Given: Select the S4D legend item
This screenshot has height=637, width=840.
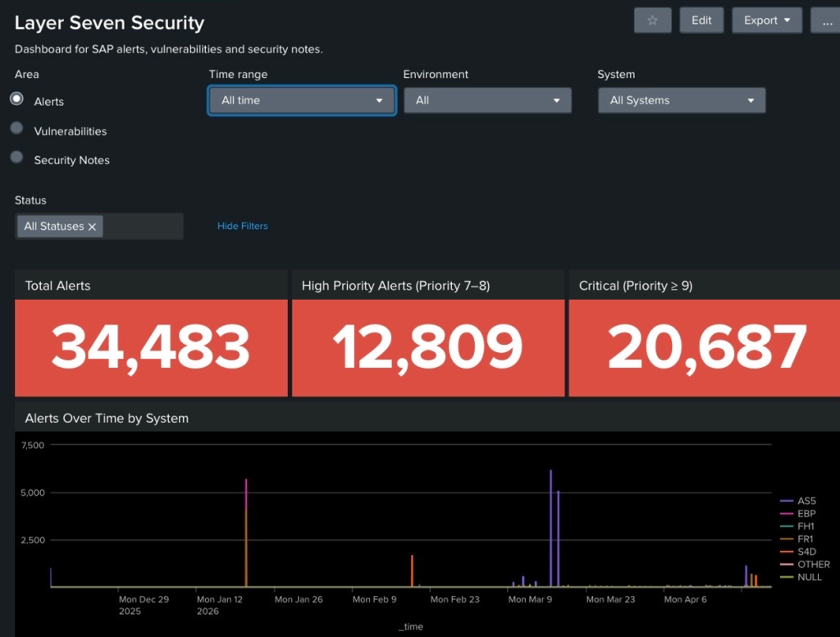Looking at the screenshot, I should click(806, 552).
